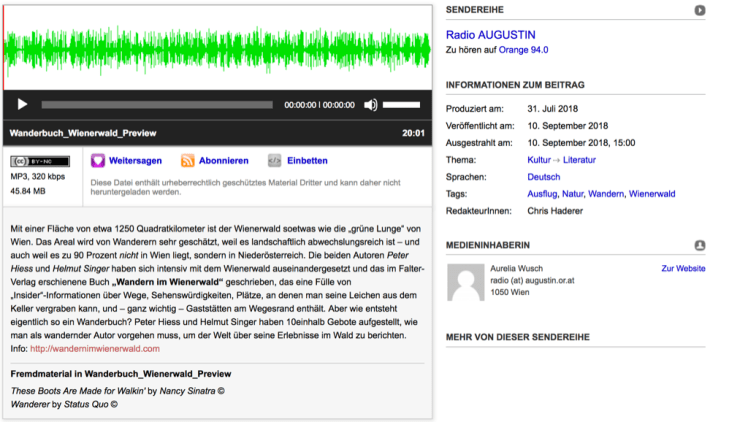Click the orange RSS Abonnieren icon
The width and height of the screenshot is (748, 422).
188,160
